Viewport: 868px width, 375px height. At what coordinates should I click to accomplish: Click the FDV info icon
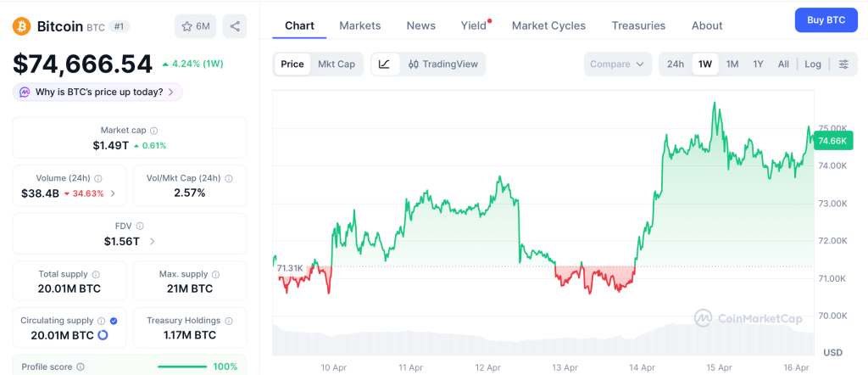click(140, 227)
